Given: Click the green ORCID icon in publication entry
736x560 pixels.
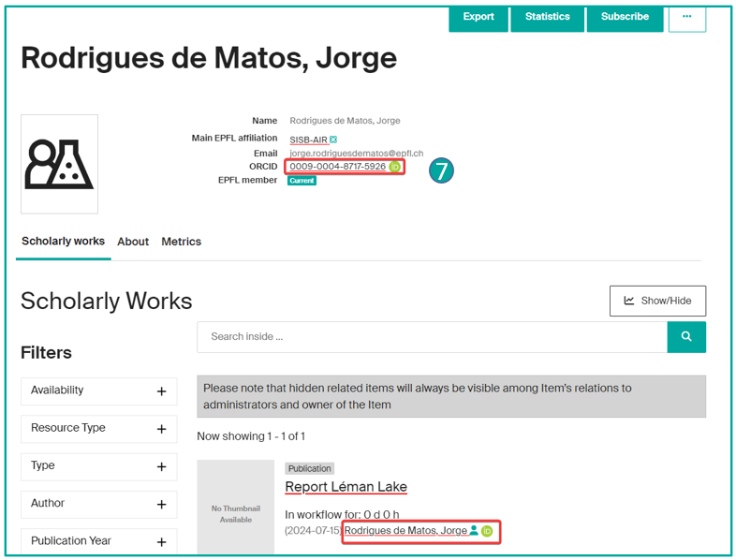Looking at the screenshot, I should tap(487, 531).
